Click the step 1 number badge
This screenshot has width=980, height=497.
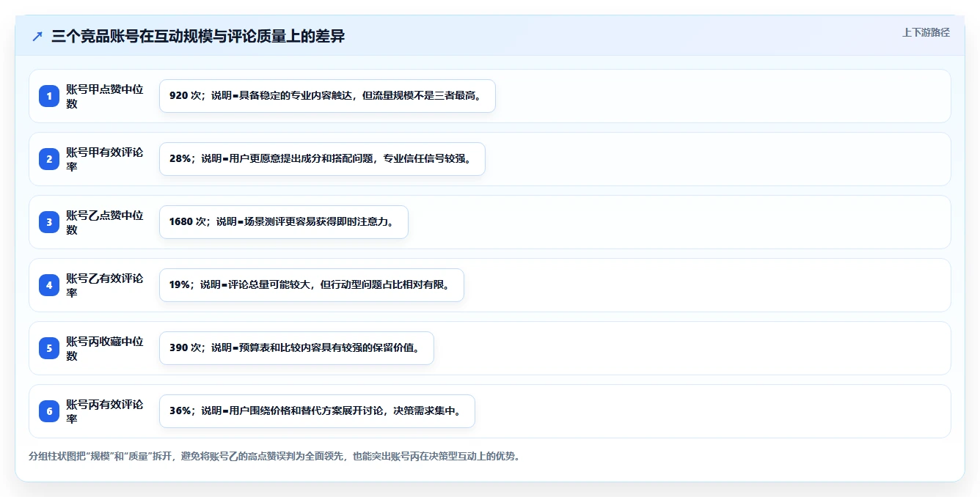(x=49, y=96)
